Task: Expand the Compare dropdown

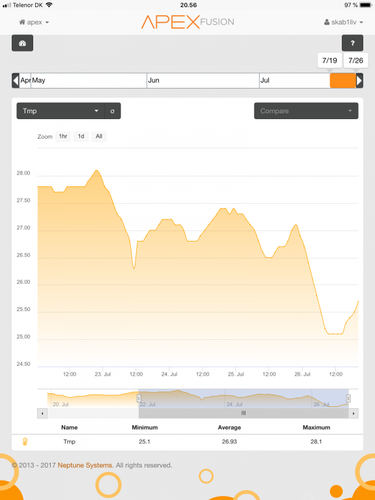Action: click(x=306, y=111)
